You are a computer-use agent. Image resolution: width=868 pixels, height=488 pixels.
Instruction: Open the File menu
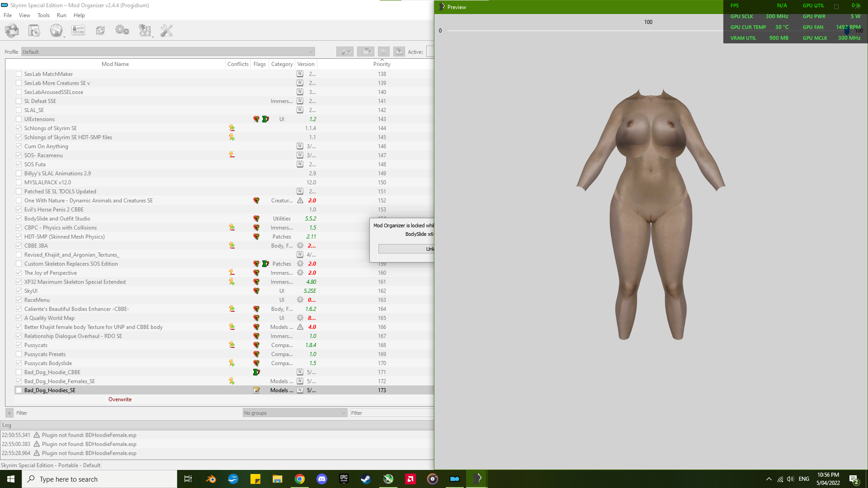point(8,15)
